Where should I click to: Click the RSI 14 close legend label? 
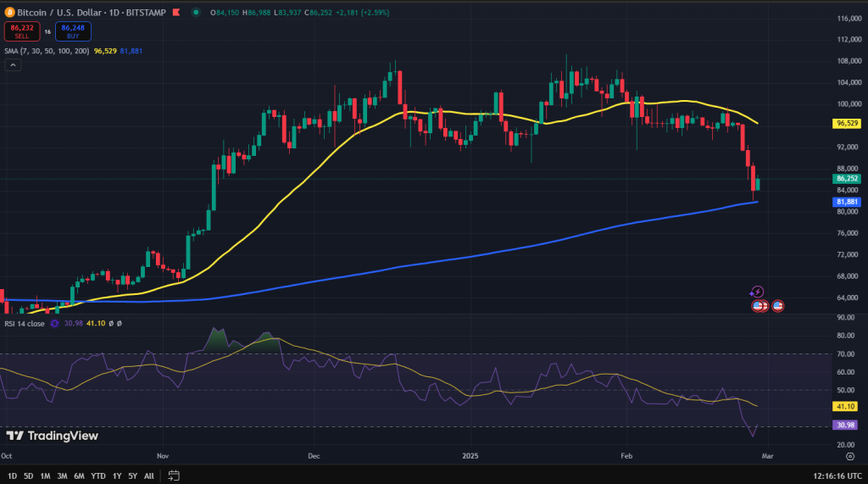click(x=25, y=324)
